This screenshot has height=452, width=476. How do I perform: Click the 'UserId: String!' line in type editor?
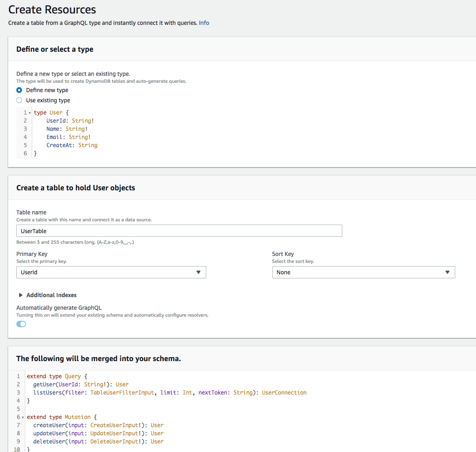(70, 121)
